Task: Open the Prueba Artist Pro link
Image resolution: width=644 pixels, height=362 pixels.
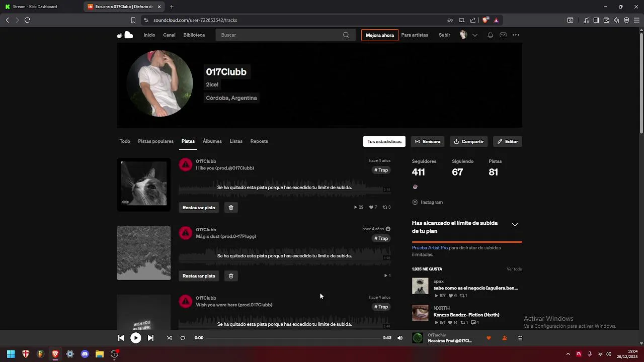Action: 430,248
